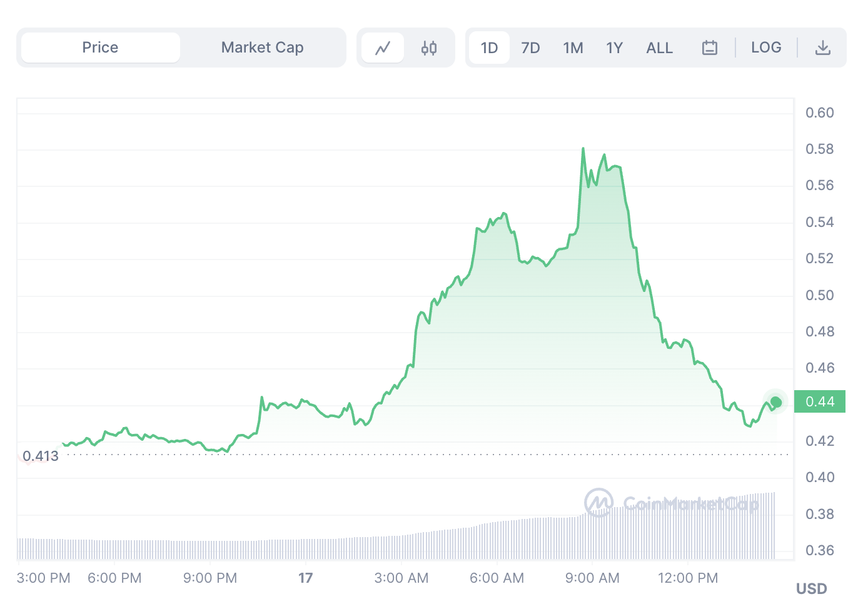Choose the 1Y time range

pos(614,48)
